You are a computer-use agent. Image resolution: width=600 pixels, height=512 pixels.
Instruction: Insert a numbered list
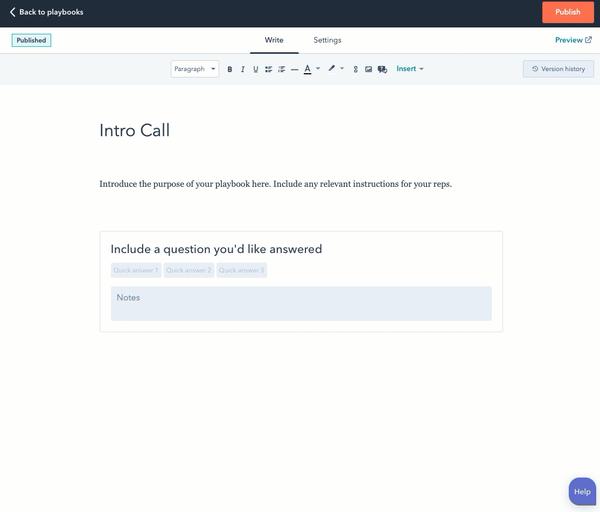[281, 69]
